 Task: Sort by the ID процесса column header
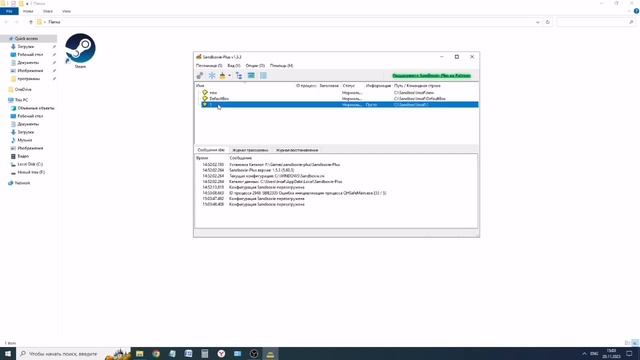(x=306, y=86)
